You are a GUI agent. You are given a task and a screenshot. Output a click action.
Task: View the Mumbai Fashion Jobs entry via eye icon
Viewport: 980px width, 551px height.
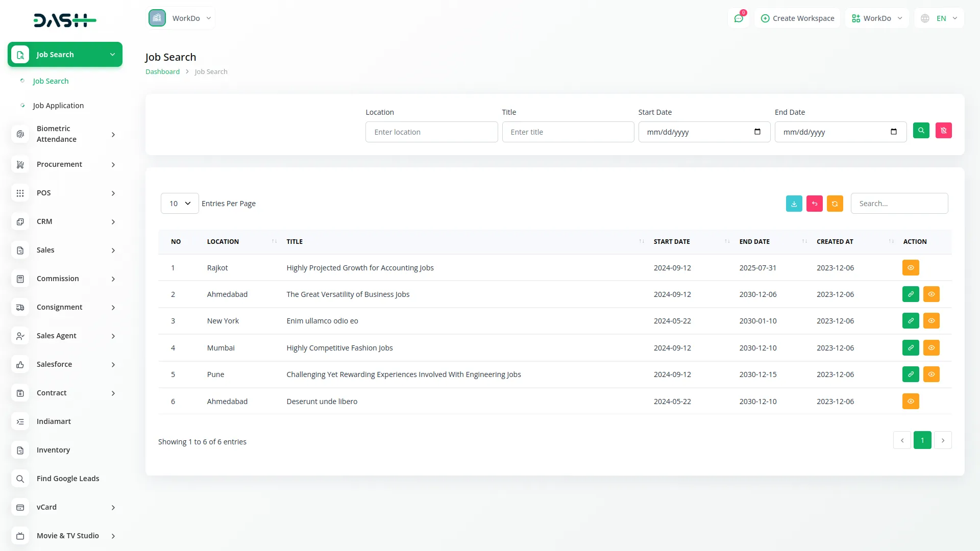[x=931, y=348]
